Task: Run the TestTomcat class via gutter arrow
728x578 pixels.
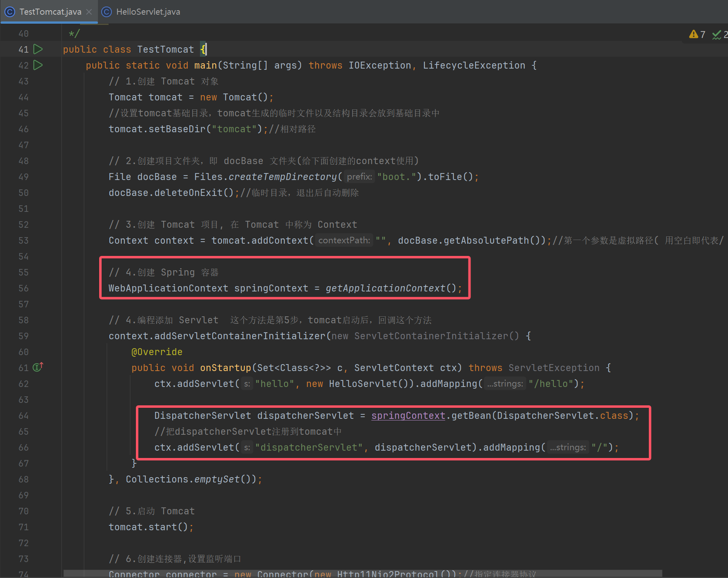Action: coord(38,49)
